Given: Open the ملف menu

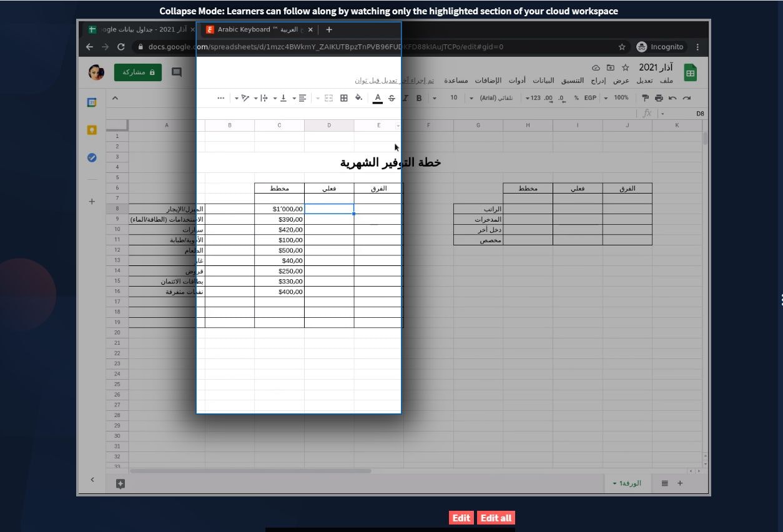Looking at the screenshot, I should coord(666,81).
